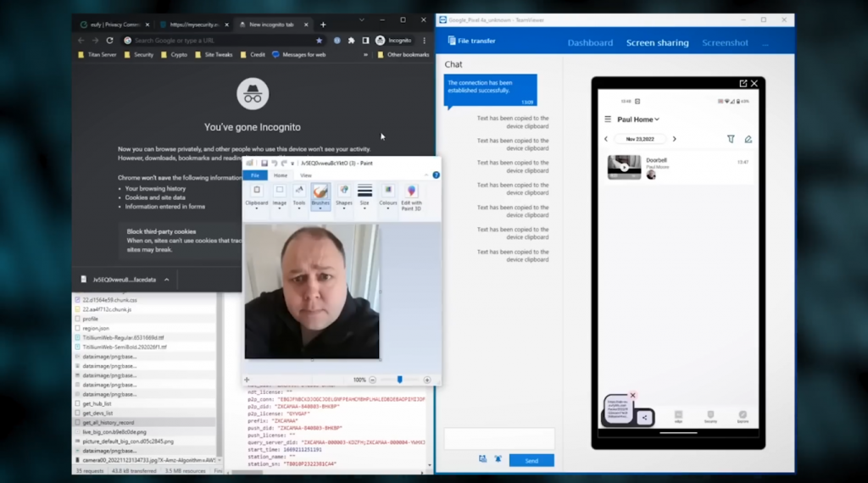
Task: Open TeamViewer File transfer
Action: point(471,41)
